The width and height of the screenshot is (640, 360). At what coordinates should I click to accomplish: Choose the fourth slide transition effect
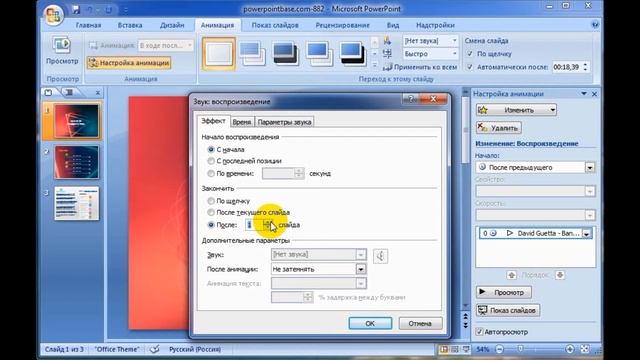319,53
